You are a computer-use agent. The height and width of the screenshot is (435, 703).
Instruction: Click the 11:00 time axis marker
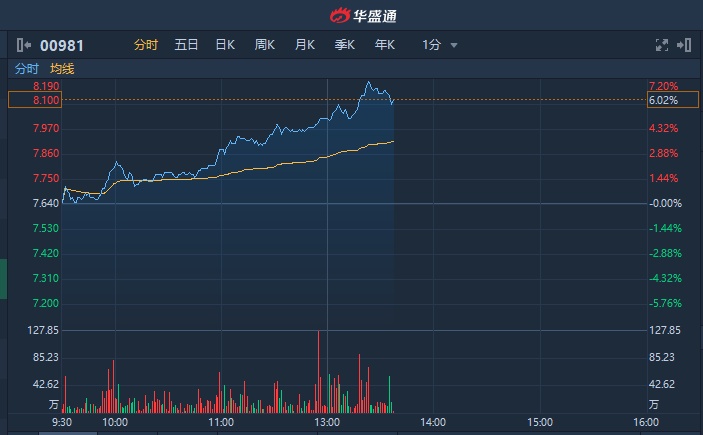pos(221,423)
